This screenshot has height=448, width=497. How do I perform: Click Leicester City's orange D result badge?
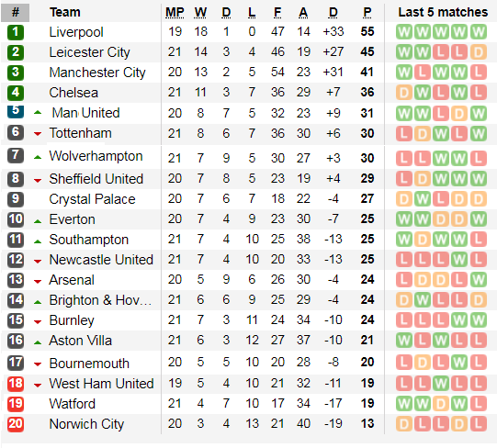point(479,52)
